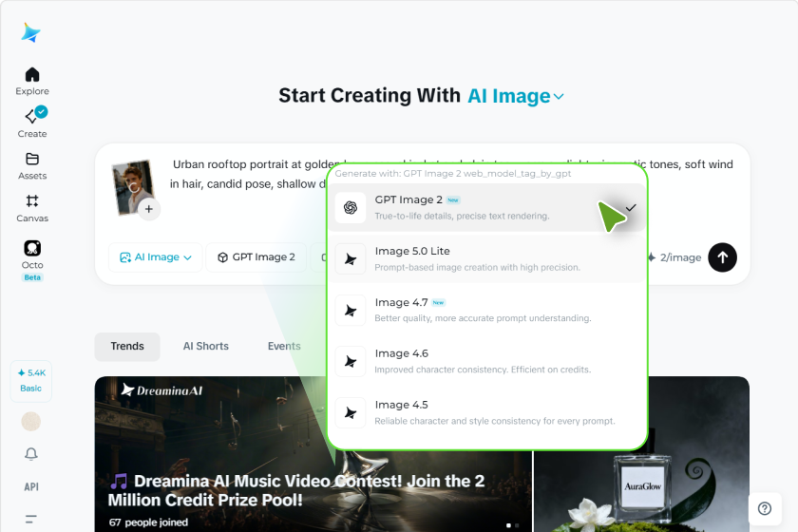This screenshot has width=798, height=532.
Task: Switch to the Events tab
Action: [x=284, y=346]
